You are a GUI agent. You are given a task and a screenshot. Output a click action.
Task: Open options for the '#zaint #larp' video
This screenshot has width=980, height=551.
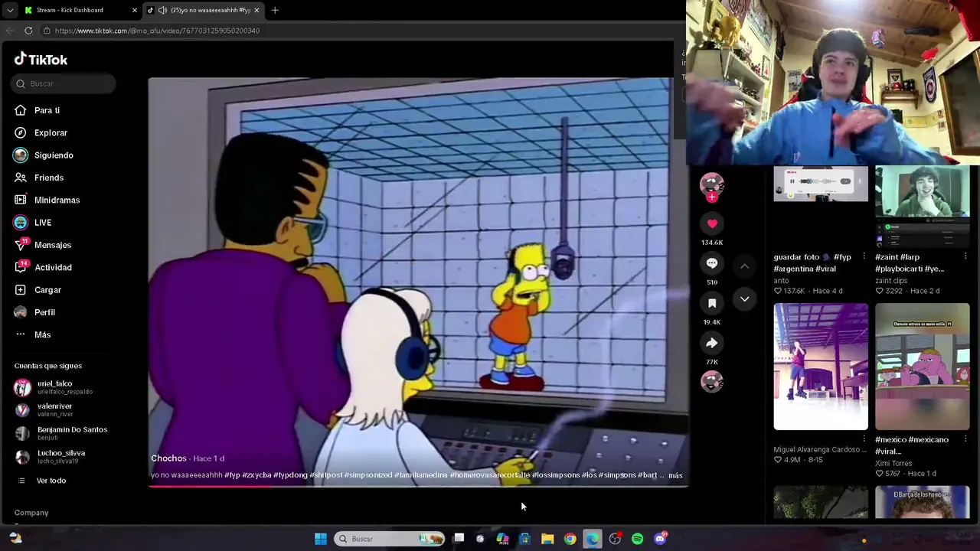pos(965,256)
